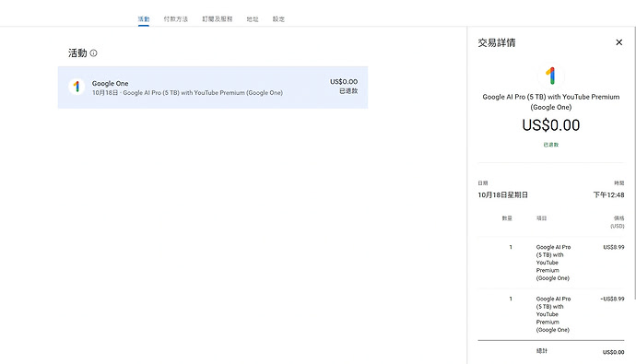Select the -US$8.99 refund line item
This screenshot has width=636, height=364.
[x=551, y=314]
